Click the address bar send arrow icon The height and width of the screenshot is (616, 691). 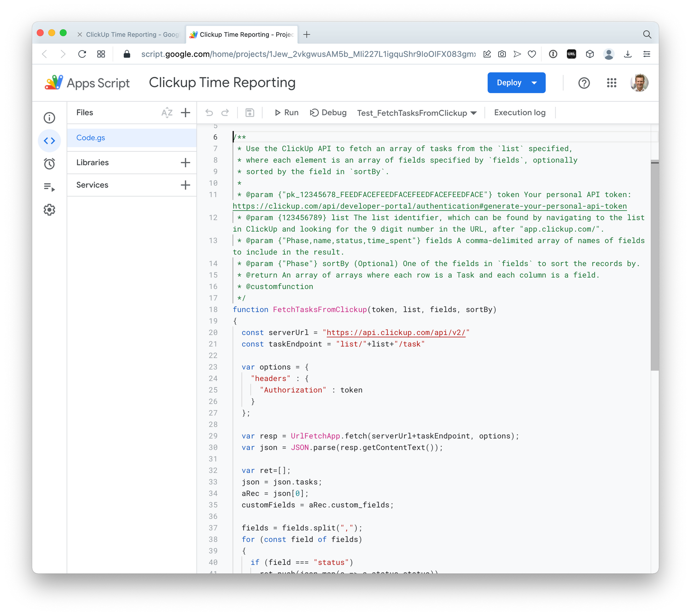[x=517, y=54]
